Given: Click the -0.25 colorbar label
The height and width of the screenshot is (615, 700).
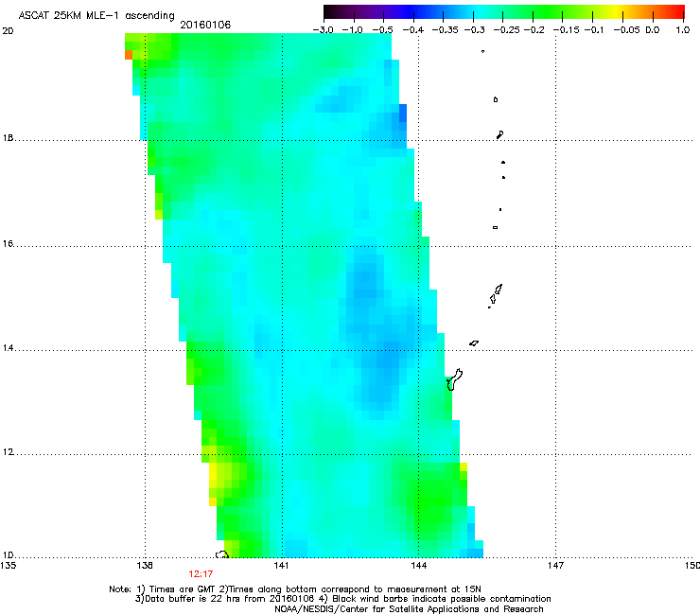Looking at the screenshot, I should coord(507,30).
